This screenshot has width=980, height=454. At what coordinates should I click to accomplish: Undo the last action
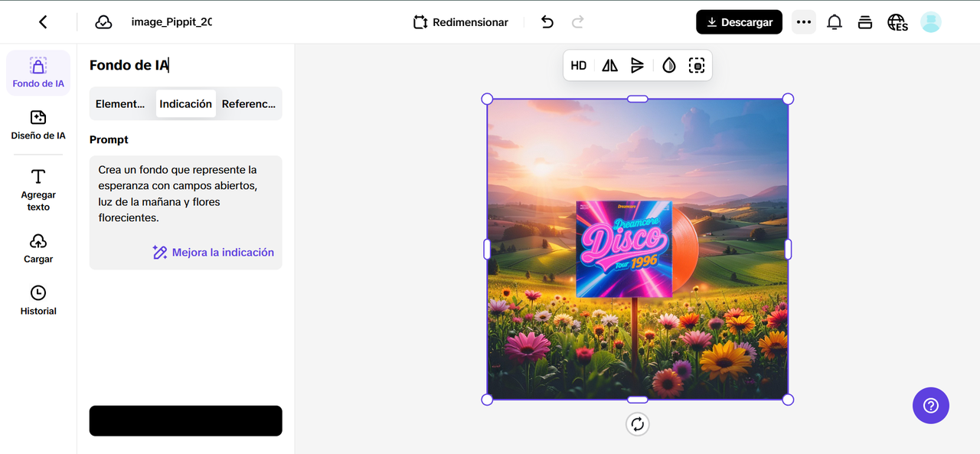(547, 22)
